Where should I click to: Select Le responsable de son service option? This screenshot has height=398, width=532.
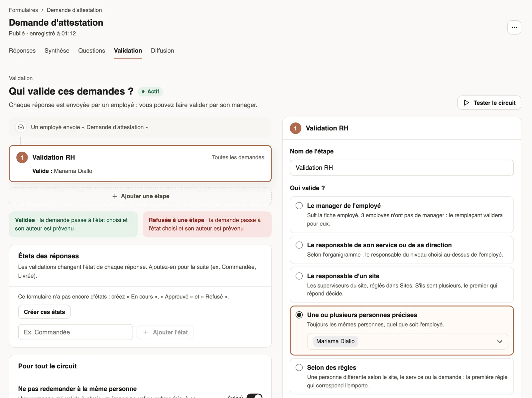(x=402, y=250)
